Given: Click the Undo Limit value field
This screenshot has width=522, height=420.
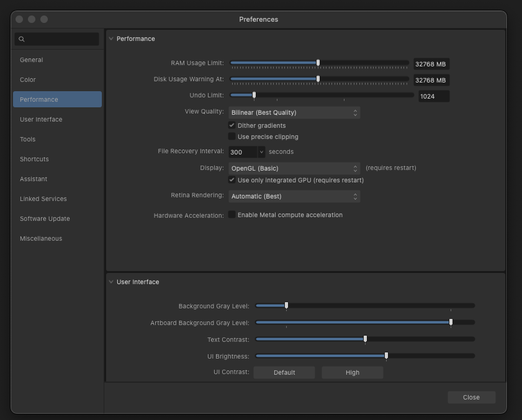Looking at the screenshot, I should (433, 96).
